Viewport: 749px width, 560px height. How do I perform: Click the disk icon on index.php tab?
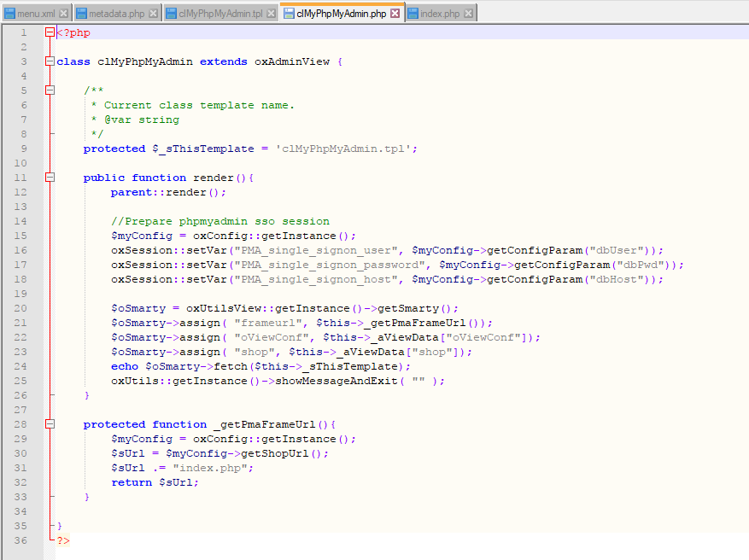click(x=413, y=14)
